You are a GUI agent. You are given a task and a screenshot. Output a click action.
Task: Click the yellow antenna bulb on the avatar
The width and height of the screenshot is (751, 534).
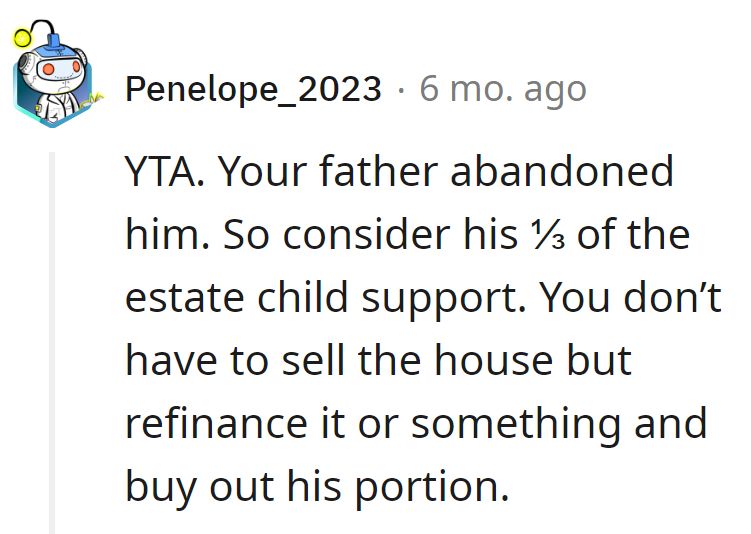coord(21,40)
